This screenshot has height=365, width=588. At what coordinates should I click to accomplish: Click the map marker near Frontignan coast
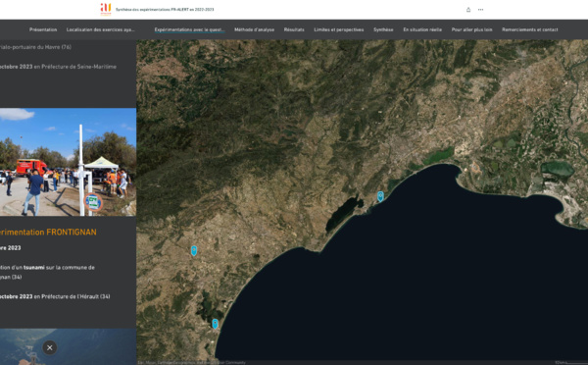380,196
